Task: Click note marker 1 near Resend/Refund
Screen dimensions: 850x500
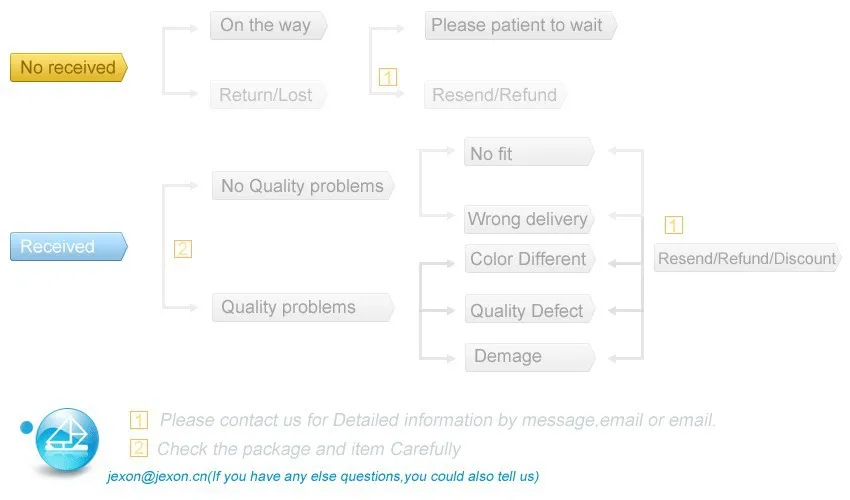Action: click(x=388, y=76)
